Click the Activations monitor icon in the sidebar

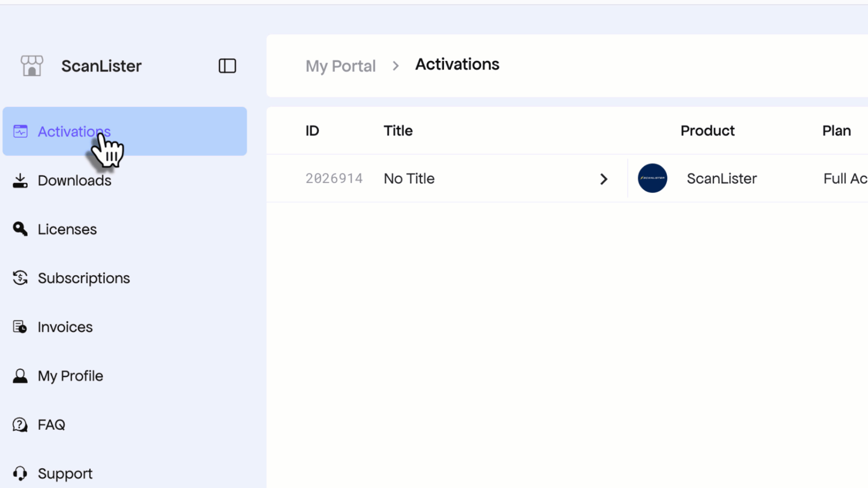tap(20, 131)
